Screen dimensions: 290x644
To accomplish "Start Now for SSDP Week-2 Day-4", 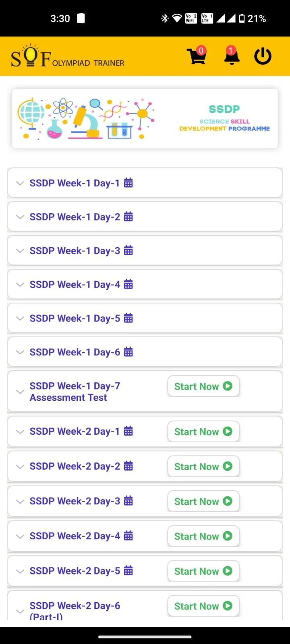I will pyautogui.click(x=203, y=536).
